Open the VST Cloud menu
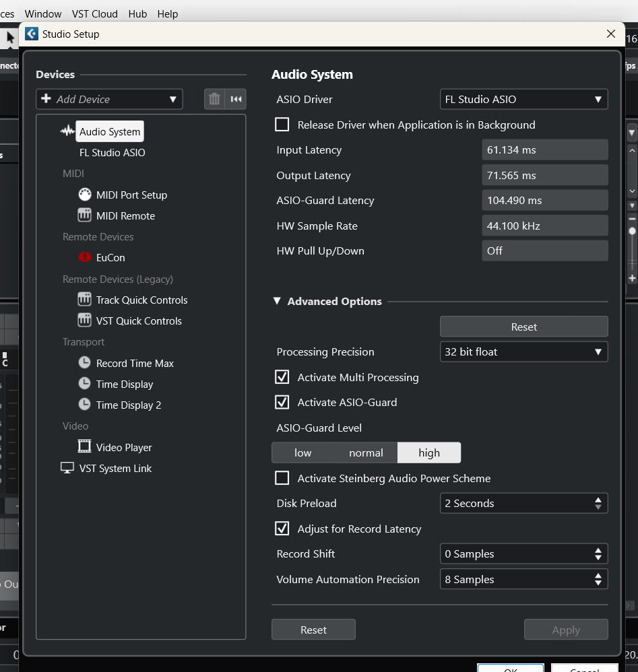 [x=95, y=13]
